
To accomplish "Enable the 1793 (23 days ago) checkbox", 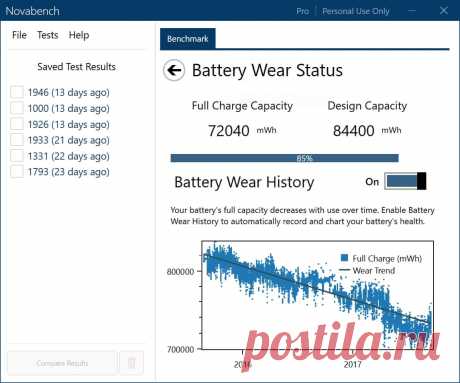I will (17, 172).
